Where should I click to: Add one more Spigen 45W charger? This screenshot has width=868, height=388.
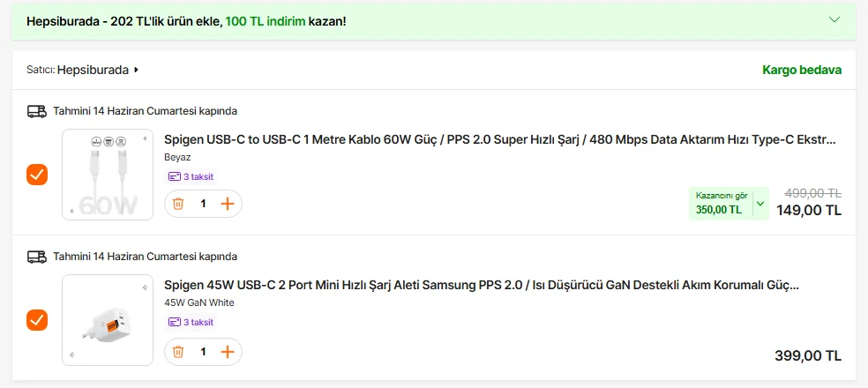[228, 352]
